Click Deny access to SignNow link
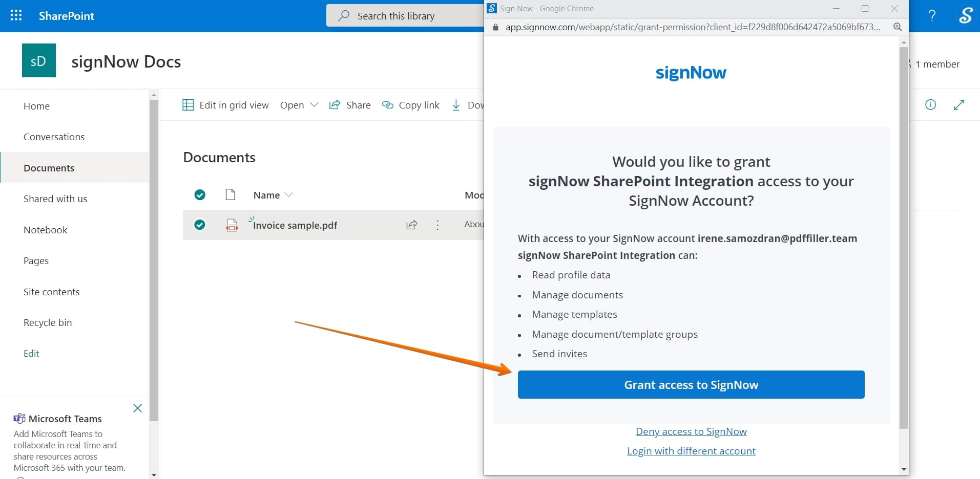Viewport: 980px width, 479px height. (691, 431)
